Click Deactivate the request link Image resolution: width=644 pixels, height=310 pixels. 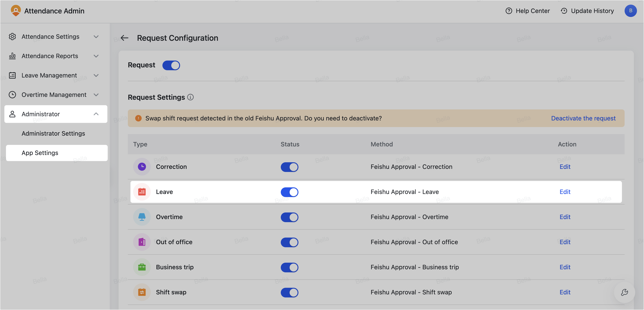pos(583,118)
